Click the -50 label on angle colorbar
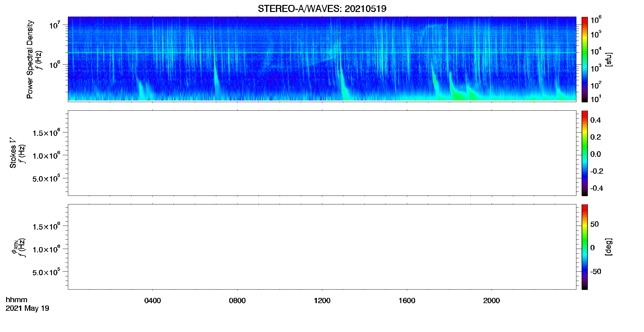644x332 pixels. click(x=596, y=272)
